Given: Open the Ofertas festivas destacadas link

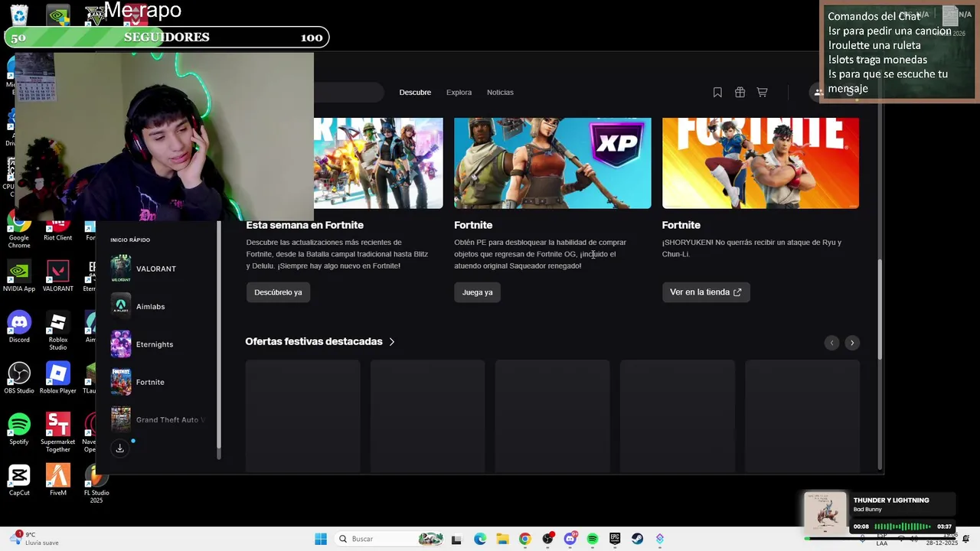Looking at the screenshot, I should click(x=314, y=341).
